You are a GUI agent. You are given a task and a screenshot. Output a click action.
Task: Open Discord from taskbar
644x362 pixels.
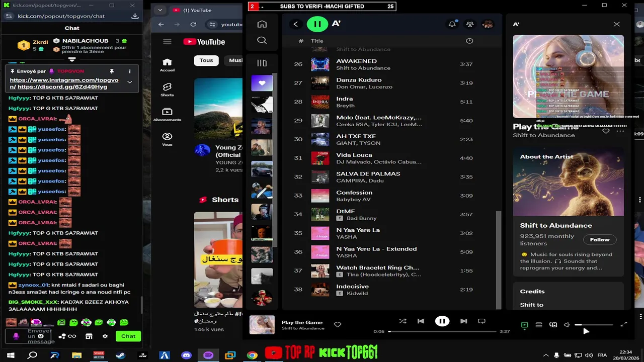186,355
